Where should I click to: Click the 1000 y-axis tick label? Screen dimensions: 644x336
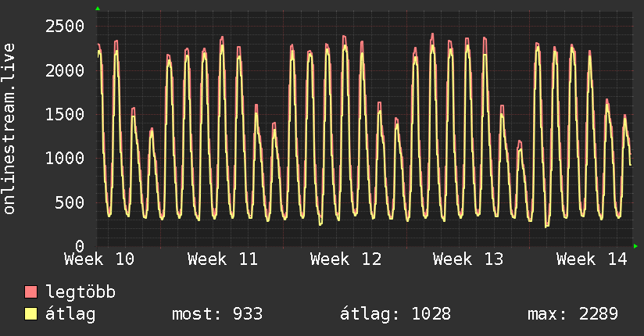tap(65, 158)
